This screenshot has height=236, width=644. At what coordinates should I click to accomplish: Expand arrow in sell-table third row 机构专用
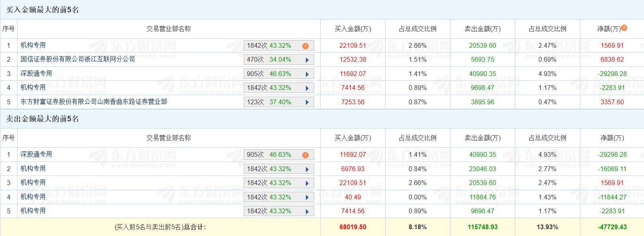click(x=307, y=183)
